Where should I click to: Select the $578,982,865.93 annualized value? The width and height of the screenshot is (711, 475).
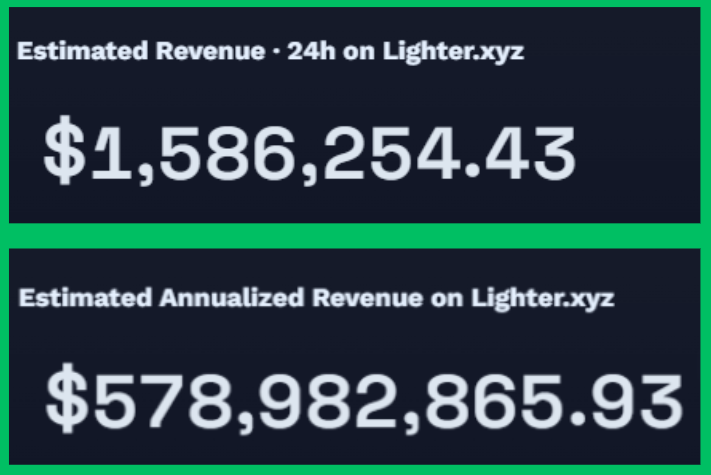[x=364, y=401]
